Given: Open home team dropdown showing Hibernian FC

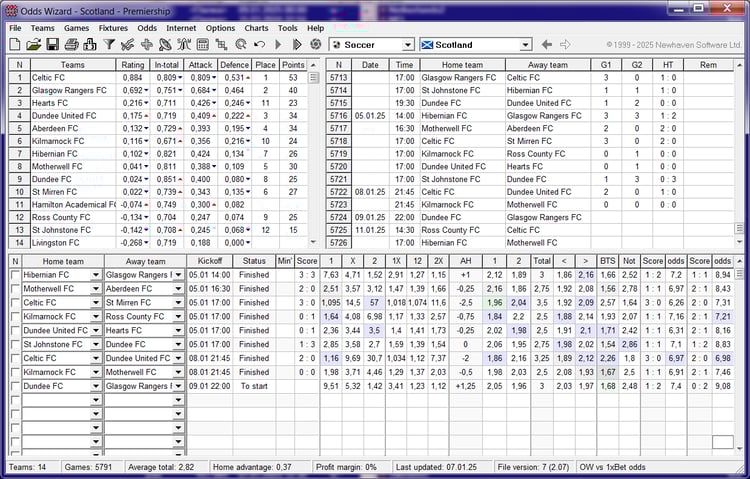Looking at the screenshot, I should click(x=96, y=275).
